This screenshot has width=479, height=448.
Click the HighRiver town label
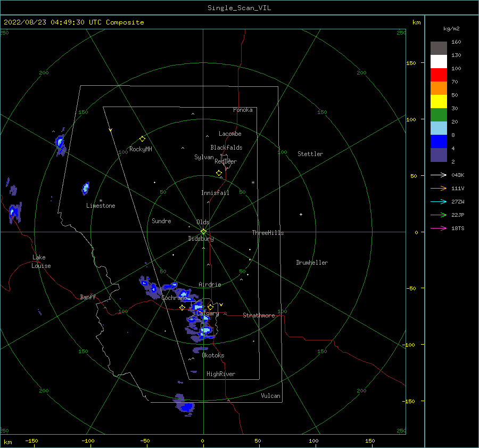[x=221, y=374]
